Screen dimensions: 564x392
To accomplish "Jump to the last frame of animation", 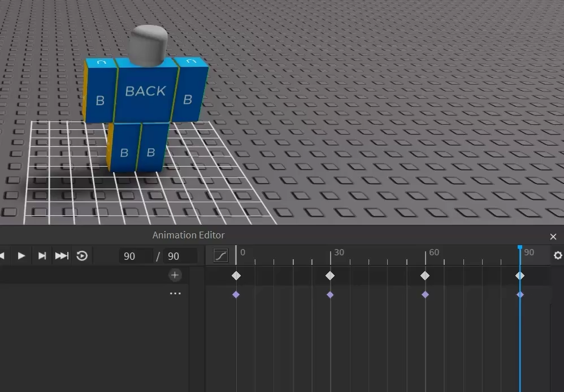I will (x=62, y=255).
